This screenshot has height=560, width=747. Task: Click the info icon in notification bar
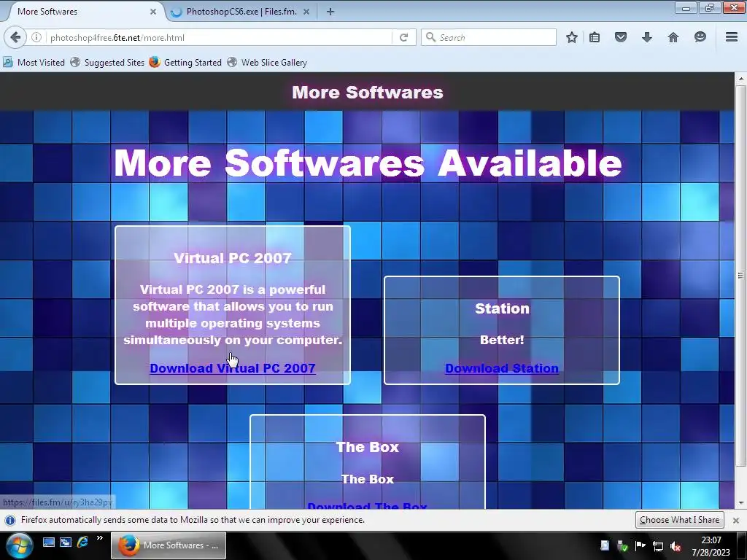[x=10, y=520]
